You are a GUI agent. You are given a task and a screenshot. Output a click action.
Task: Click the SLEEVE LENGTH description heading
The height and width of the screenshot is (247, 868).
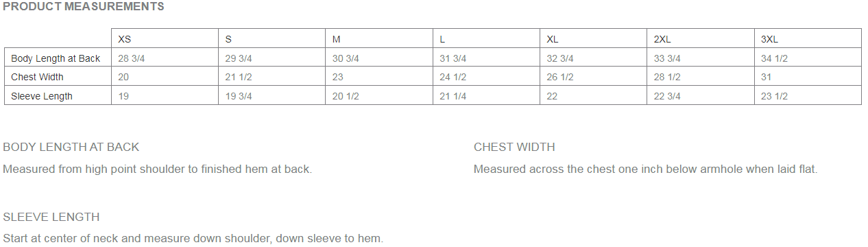[51, 217]
